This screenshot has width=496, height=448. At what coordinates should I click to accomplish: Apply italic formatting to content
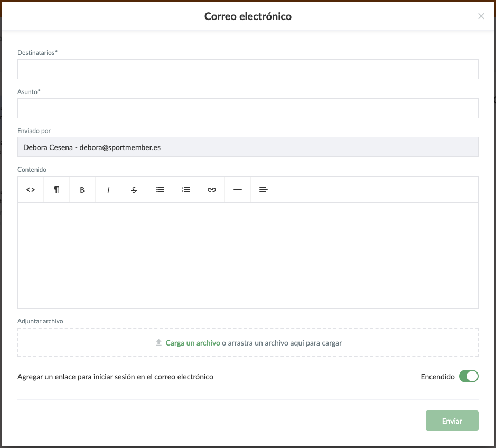(x=108, y=190)
